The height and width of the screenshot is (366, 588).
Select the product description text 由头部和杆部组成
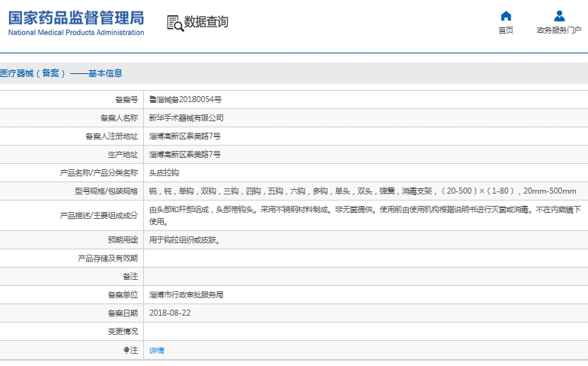pos(365,216)
